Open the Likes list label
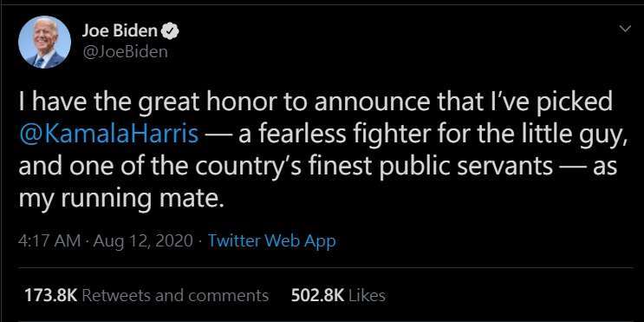This screenshot has height=322, width=644. click(x=368, y=295)
